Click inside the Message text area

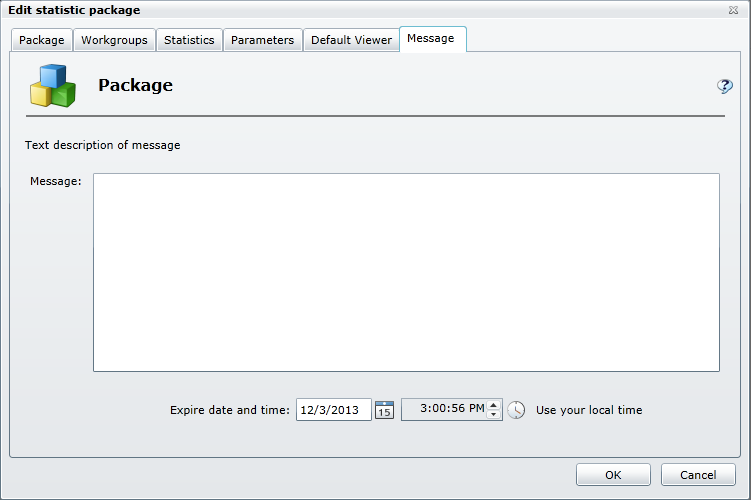(x=406, y=272)
